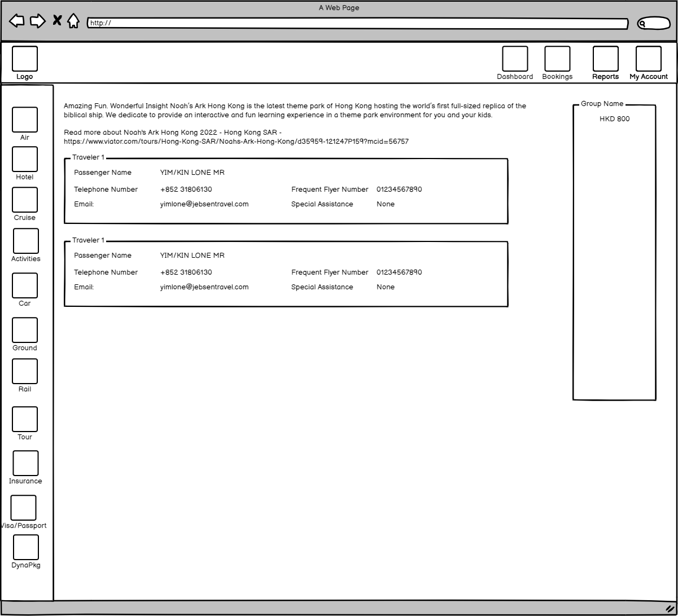This screenshot has height=616, width=678.
Task: Open the viator.com Noah's Ark link
Action: point(236,142)
